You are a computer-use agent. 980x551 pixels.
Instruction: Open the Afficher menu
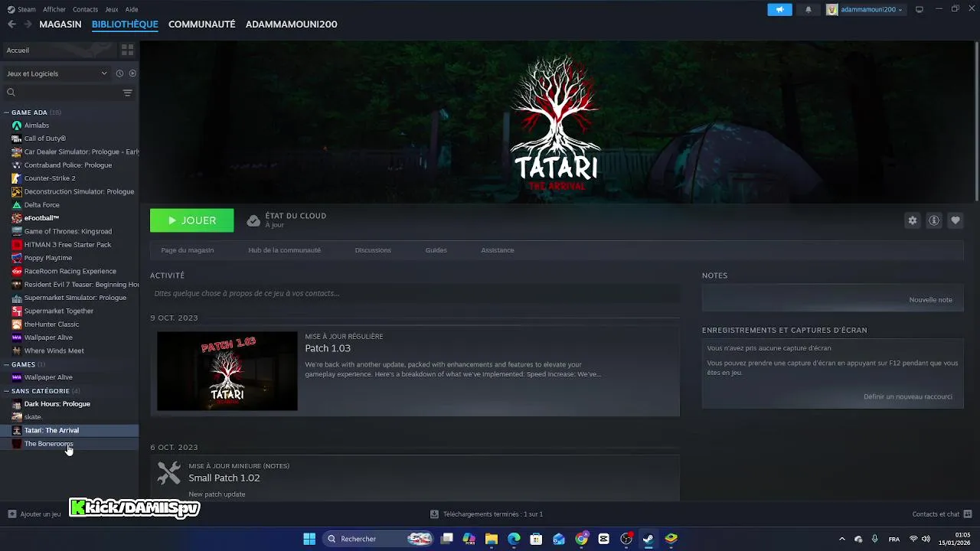54,9
